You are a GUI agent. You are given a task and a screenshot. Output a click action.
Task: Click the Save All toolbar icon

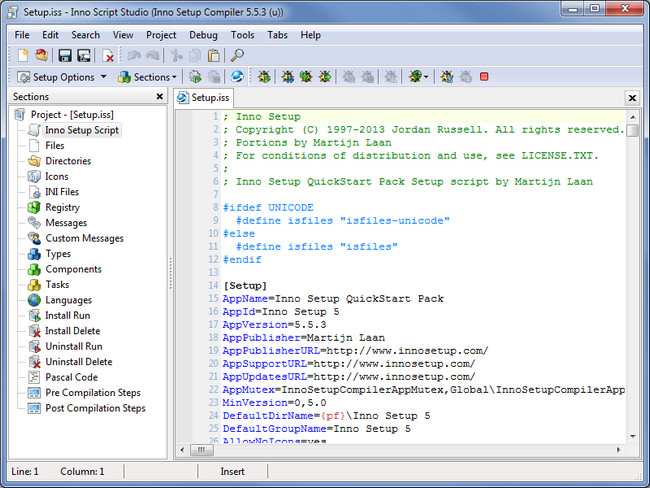click(84, 56)
